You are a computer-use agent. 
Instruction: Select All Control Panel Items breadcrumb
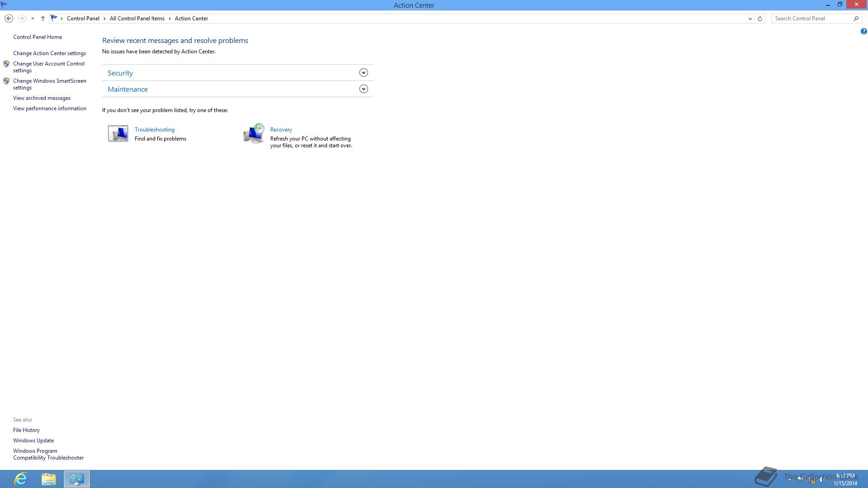(x=137, y=19)
